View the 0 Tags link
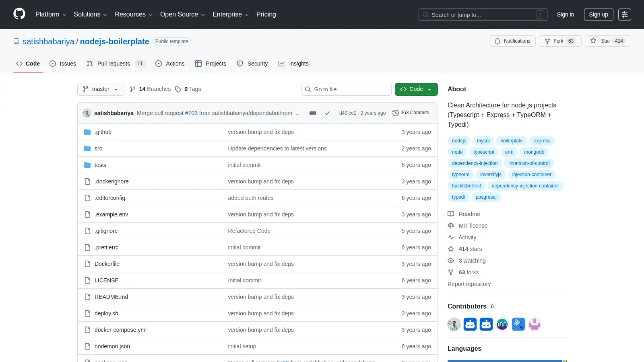Screen dimensions: 644x362 188,89
